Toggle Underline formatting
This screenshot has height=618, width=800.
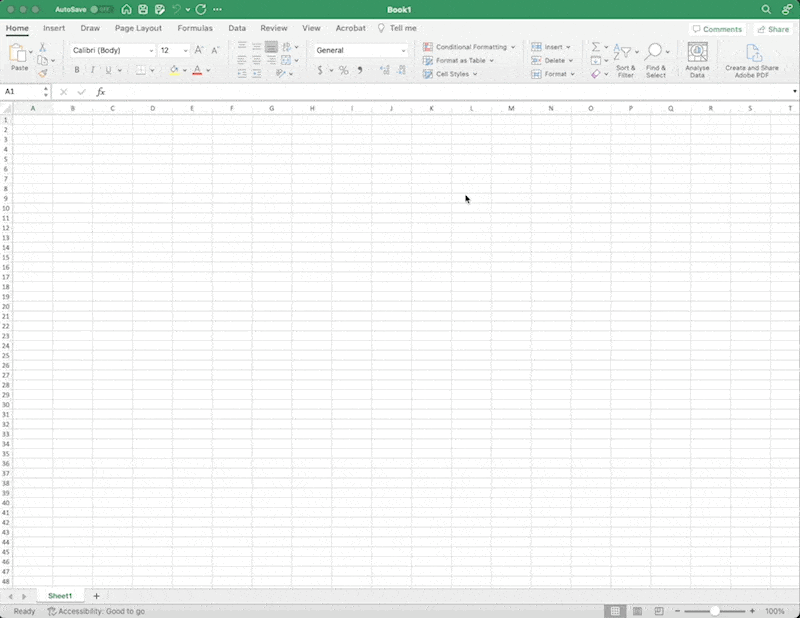(x=108, y=70)
